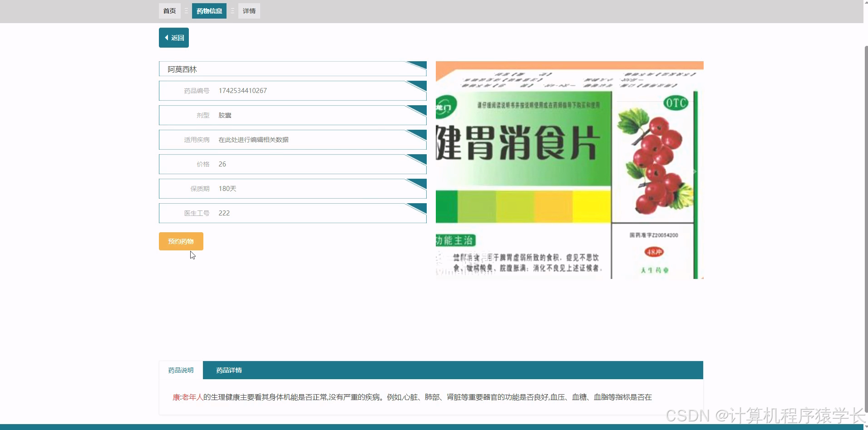Select the highlighted 药物信息 navigation entry
Image resolution: width=868 pixels, height=430 pixels.
[209, 10]
